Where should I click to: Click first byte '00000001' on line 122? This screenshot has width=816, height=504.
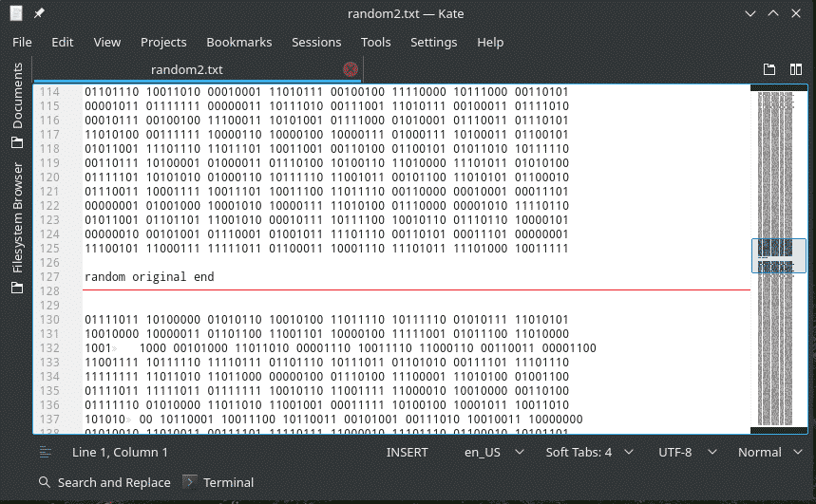[x=112, y=205]
